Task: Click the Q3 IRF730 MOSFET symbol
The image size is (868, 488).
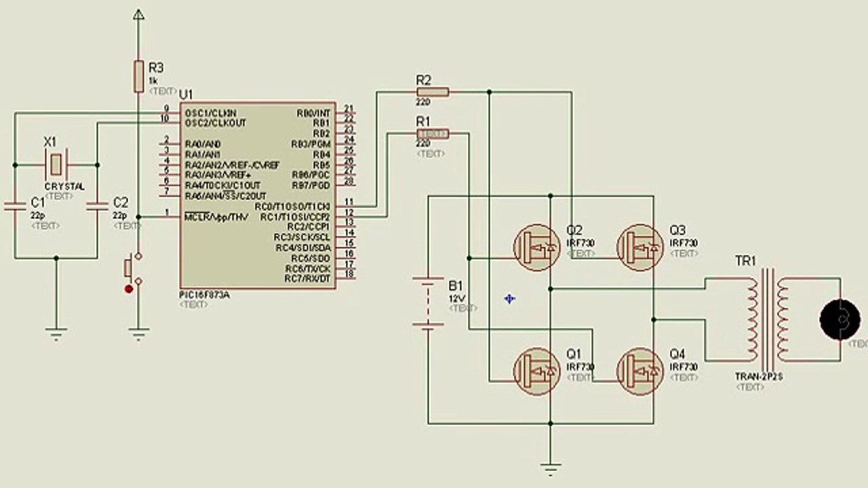Action: [x=639, y=249]
